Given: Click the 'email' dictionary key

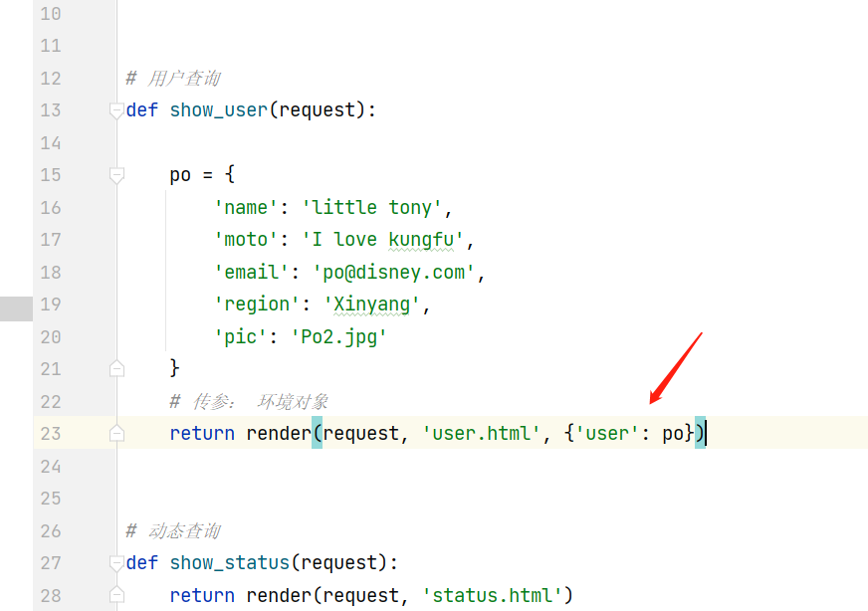Looking at the screenshot, I should [x=251, y=273].
